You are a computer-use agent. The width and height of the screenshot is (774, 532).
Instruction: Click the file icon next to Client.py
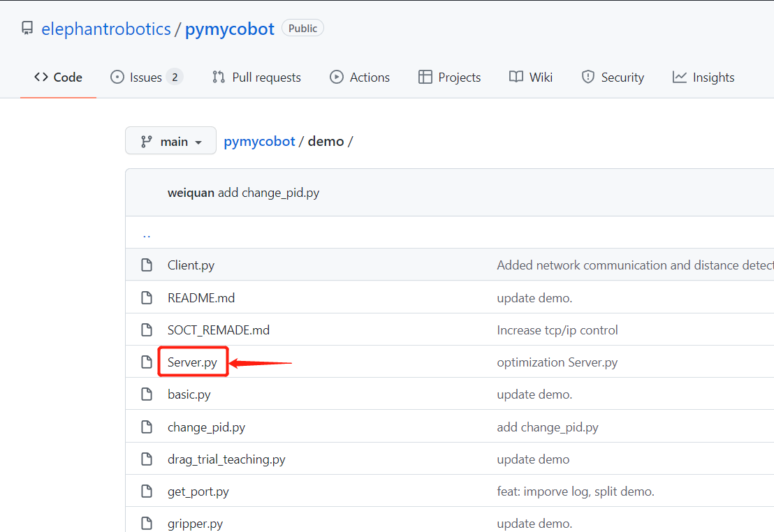click(147, 265)
